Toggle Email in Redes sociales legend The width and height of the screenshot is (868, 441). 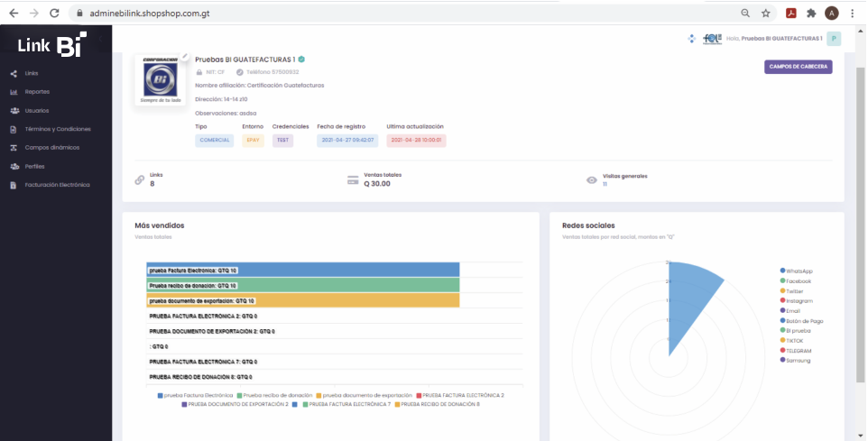coord(790,311)
